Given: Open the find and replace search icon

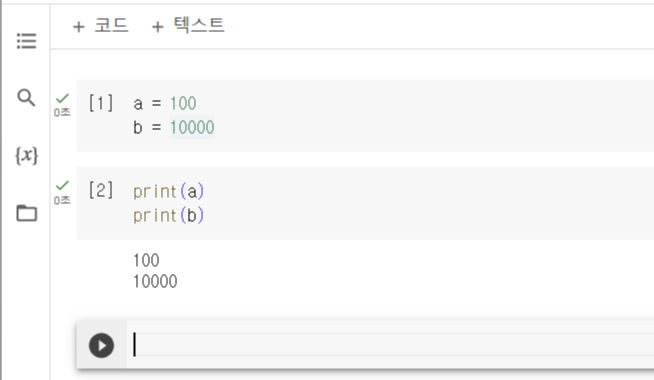Looking at the screenshot, I should (26, 98).
